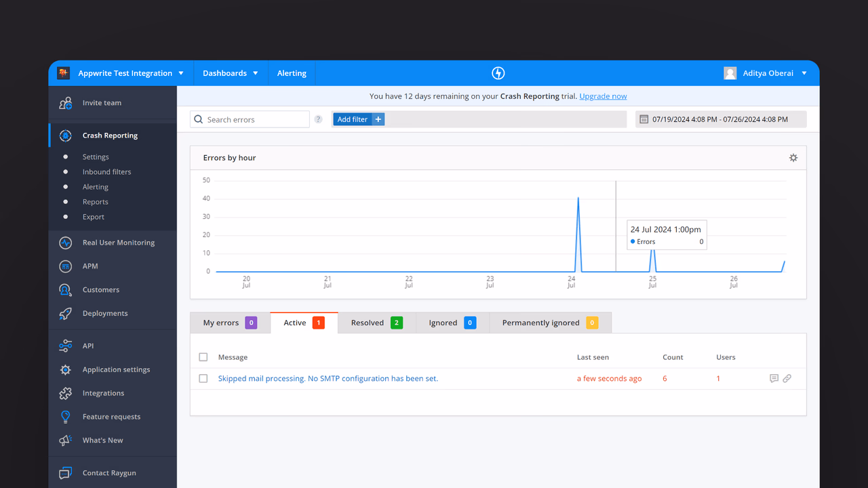Click the Errors by hour title
Viewport: 868px width, 488px height.
click(230, 158)
